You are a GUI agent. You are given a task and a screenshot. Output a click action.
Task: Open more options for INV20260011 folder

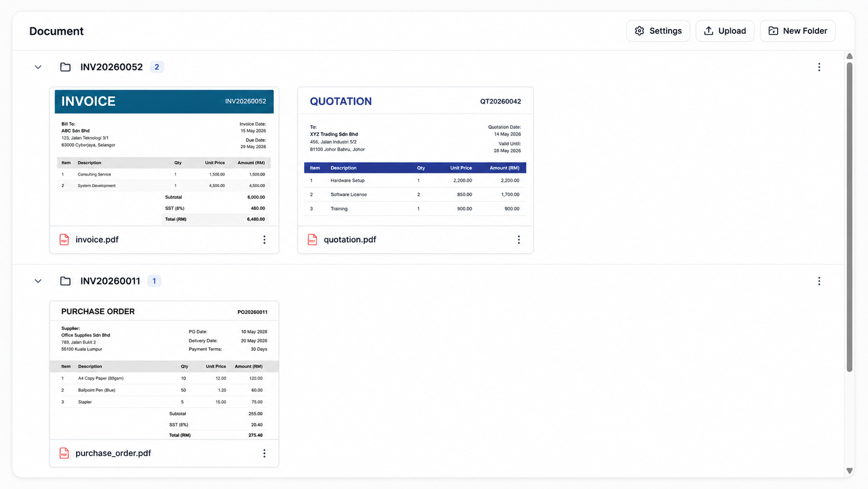(x=819, y=281)
